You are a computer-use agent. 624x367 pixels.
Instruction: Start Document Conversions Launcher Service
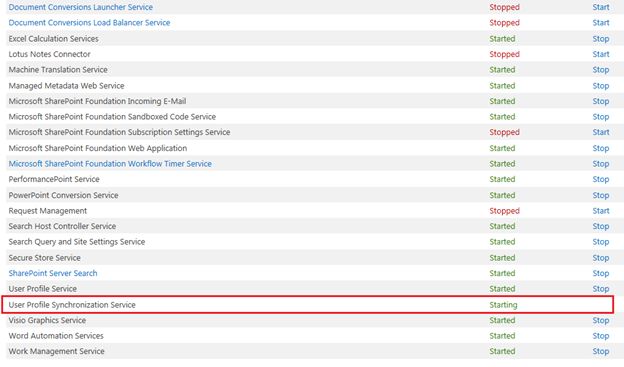pyautogui.click(x=601, y=7)
